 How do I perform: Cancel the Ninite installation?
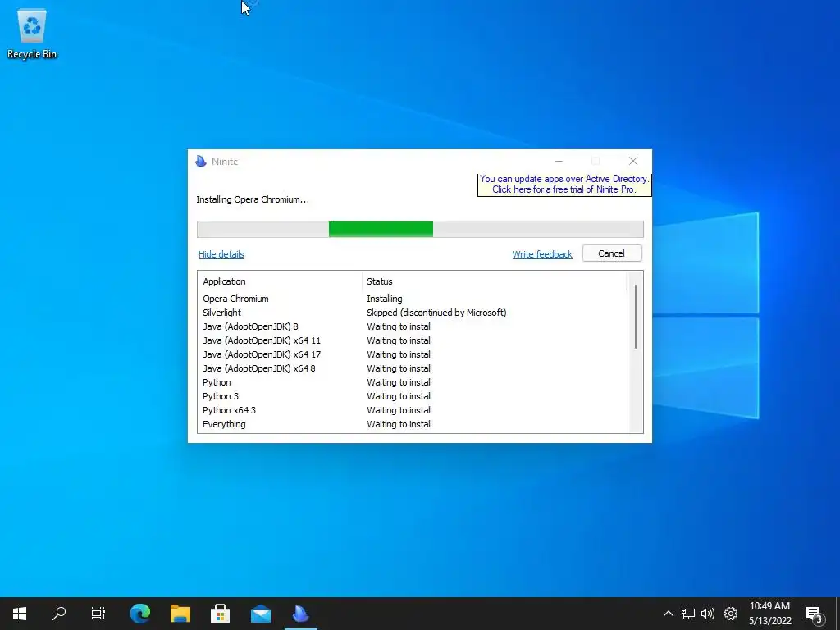(612, 253)
